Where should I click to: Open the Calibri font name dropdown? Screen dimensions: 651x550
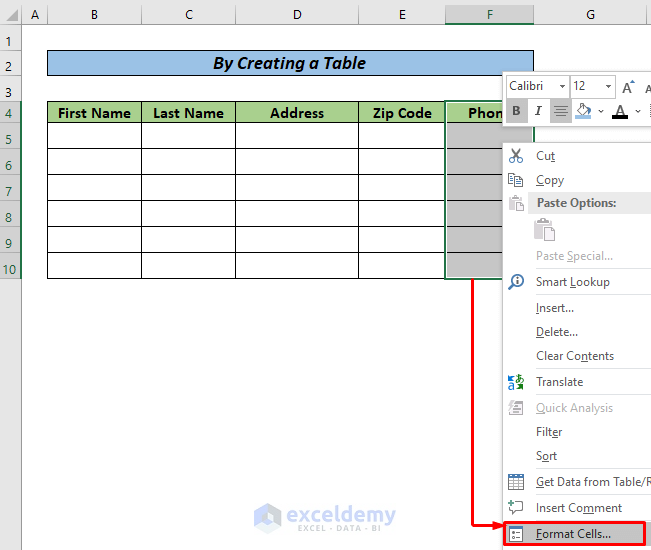coord(562,86)
